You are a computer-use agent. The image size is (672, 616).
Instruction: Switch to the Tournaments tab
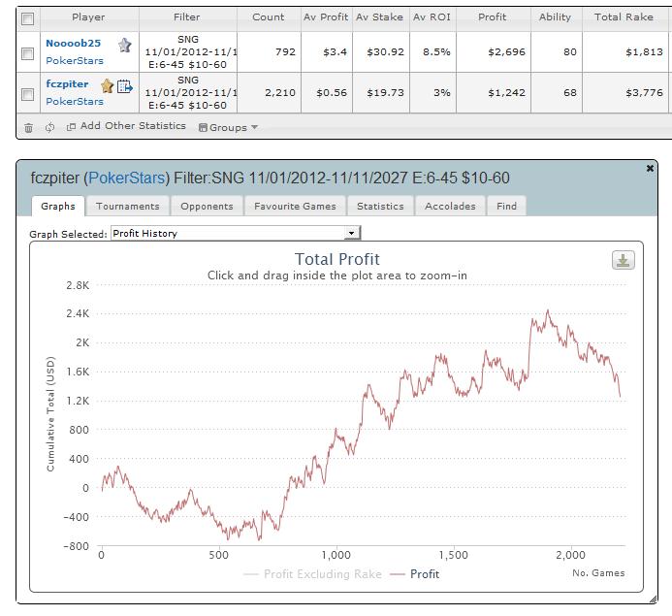point(128,207)
